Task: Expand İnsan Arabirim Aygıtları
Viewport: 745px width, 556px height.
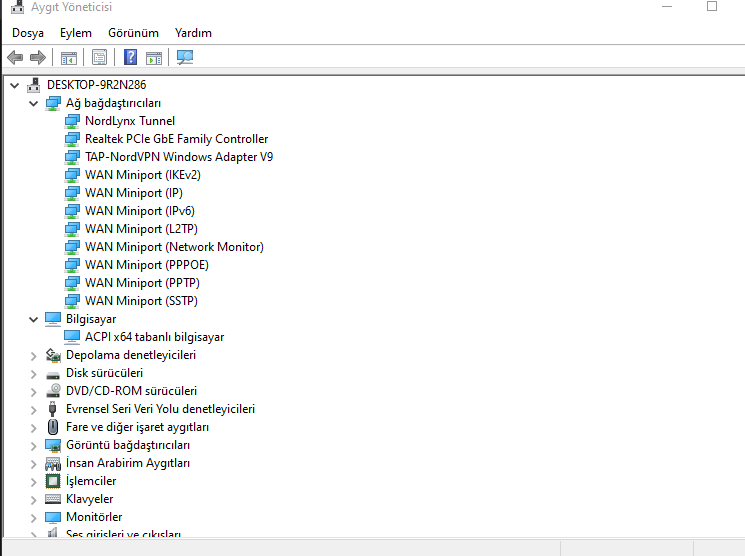Action: 34,464
